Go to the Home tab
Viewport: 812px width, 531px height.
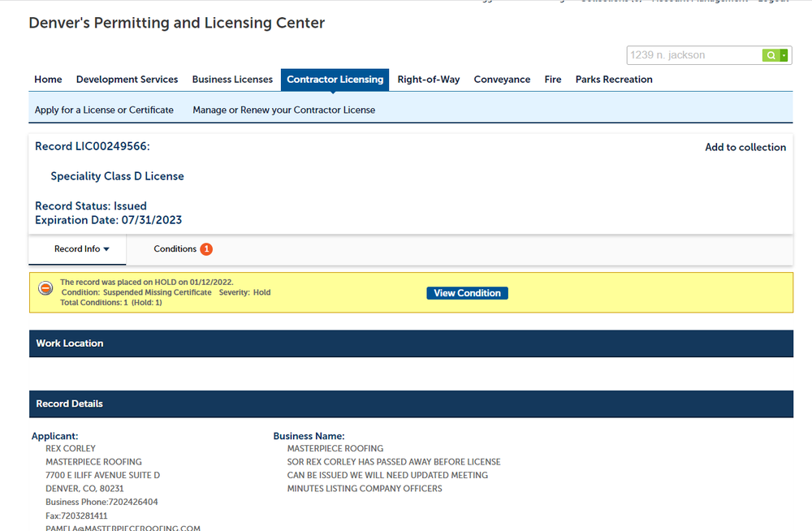click(x=48, y=80)
